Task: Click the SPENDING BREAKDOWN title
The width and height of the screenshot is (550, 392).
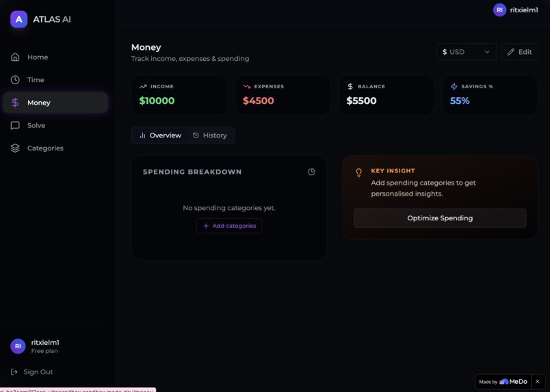Action: click(x=192, y=172)
